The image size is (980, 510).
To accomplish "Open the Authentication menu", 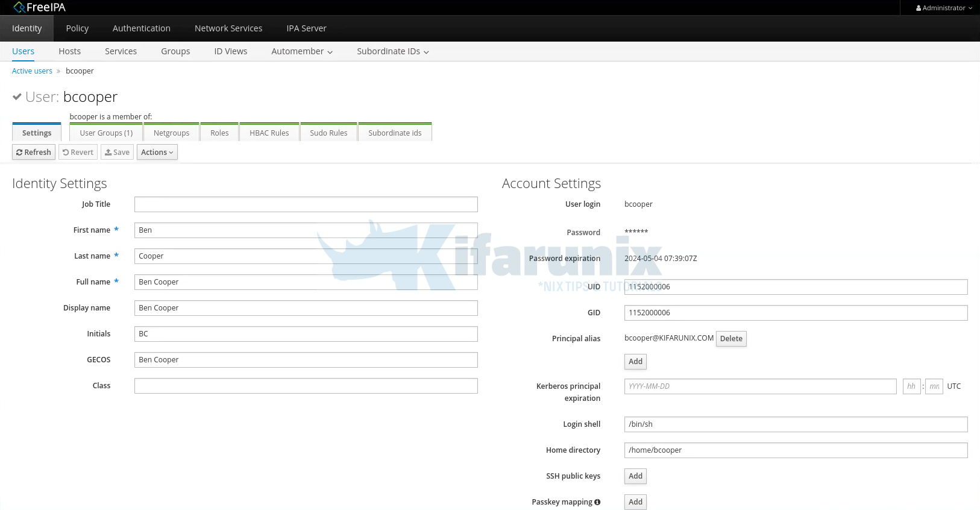I will [142, 28].
